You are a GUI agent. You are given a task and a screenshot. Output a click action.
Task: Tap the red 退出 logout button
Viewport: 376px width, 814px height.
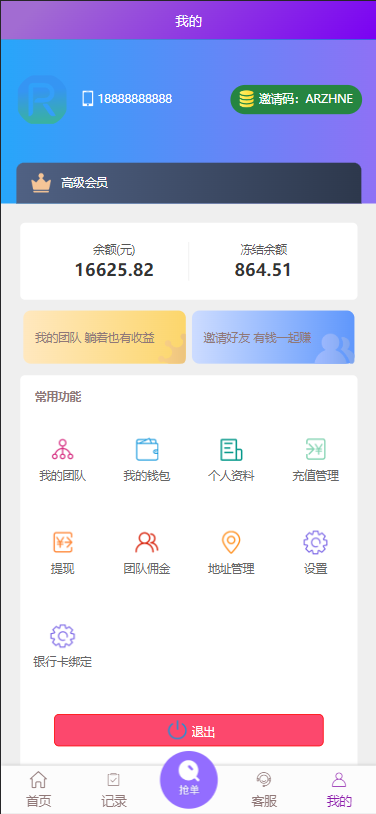pyautogui.click(x=189, y=730)
